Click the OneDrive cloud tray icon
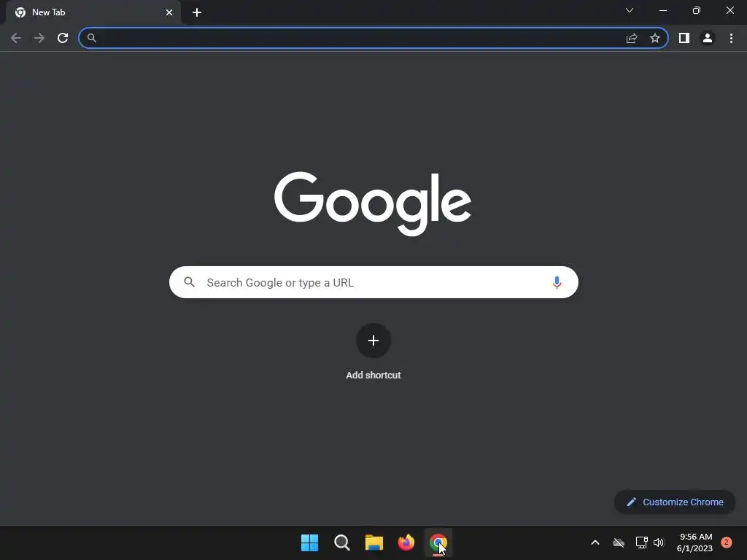This screenshot has height=560, width=747. pyautogui.click(x=619, y=542)
